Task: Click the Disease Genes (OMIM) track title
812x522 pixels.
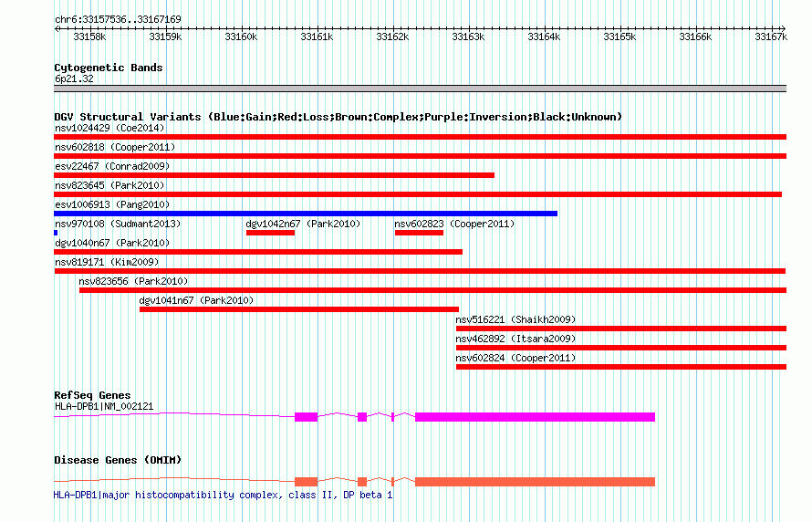Action: click(118, 460)
